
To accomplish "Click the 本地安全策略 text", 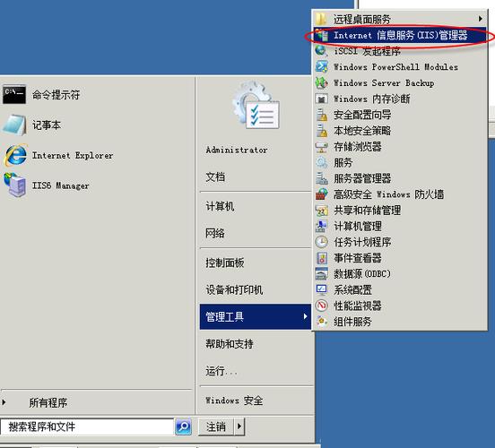I will (362, 131).
